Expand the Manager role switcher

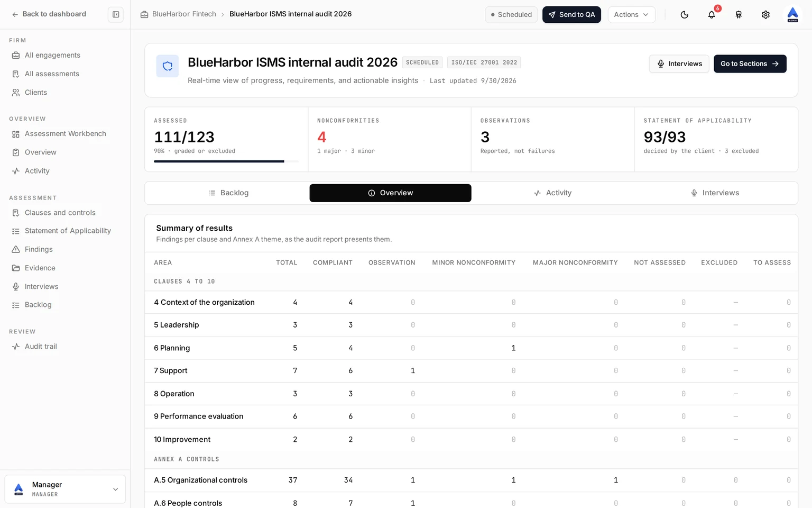tap(65, 489)
